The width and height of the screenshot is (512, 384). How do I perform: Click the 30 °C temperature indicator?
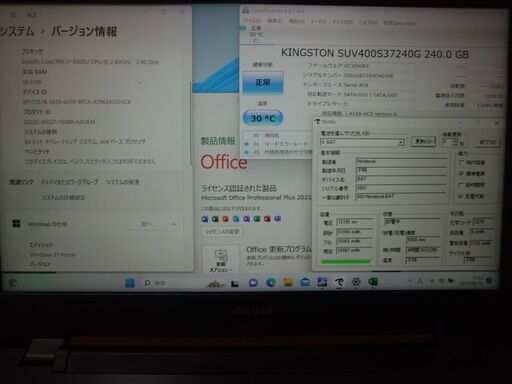[263, 118]
